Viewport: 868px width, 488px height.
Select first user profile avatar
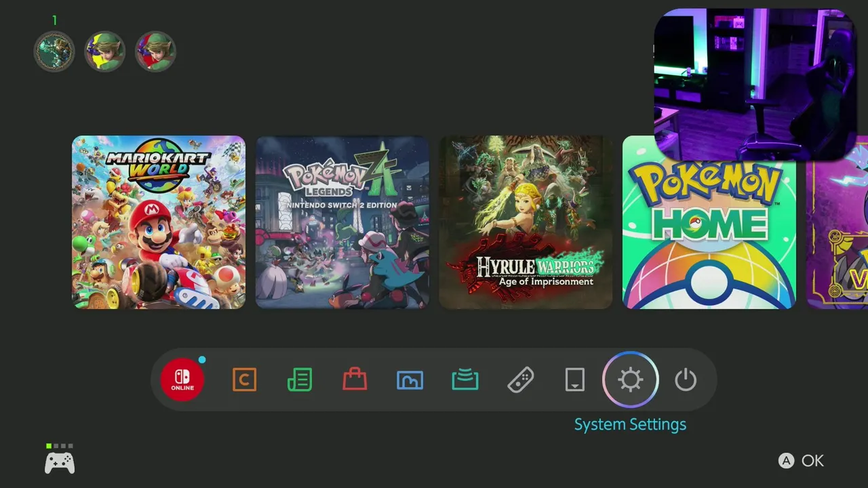(x=54, y=52)
